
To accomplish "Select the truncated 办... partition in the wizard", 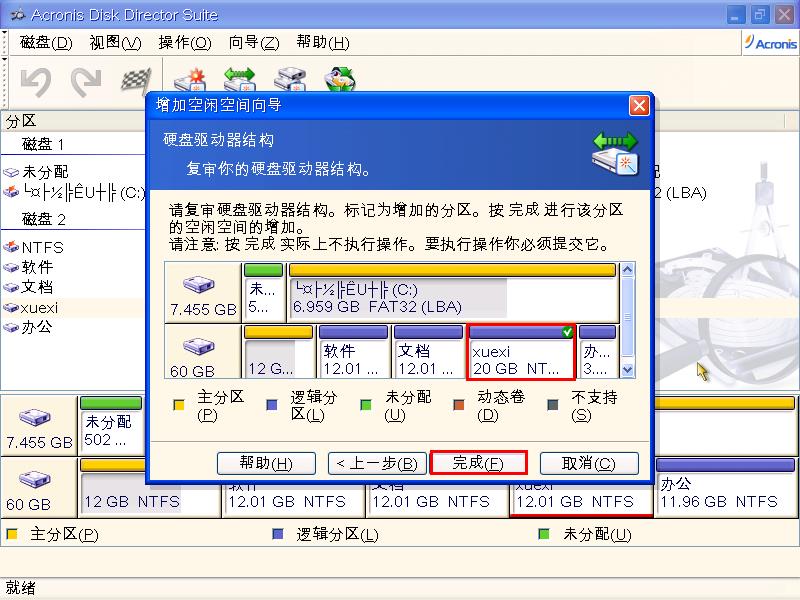I will pos(597,352).
